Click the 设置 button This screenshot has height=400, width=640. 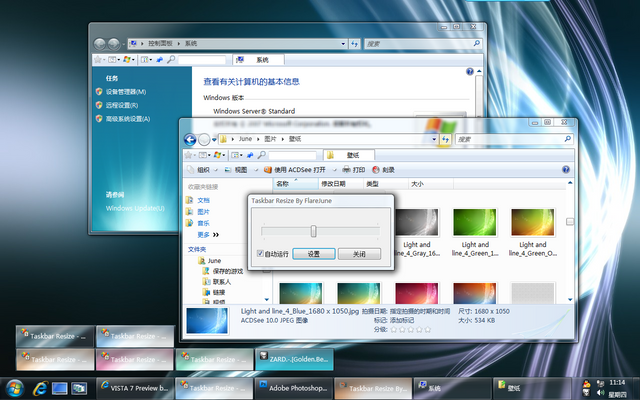tap(314, 254)
